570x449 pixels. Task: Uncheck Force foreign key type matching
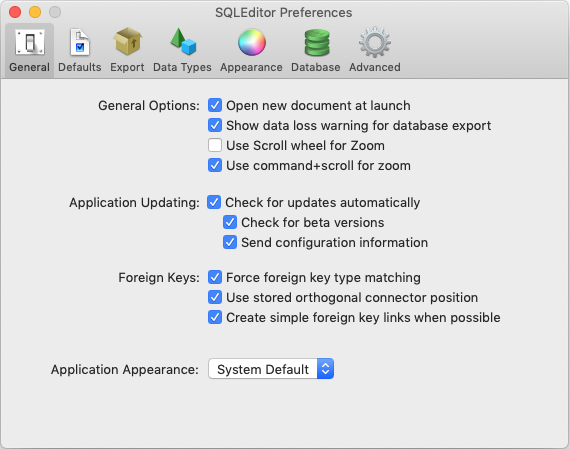[215, 277]
